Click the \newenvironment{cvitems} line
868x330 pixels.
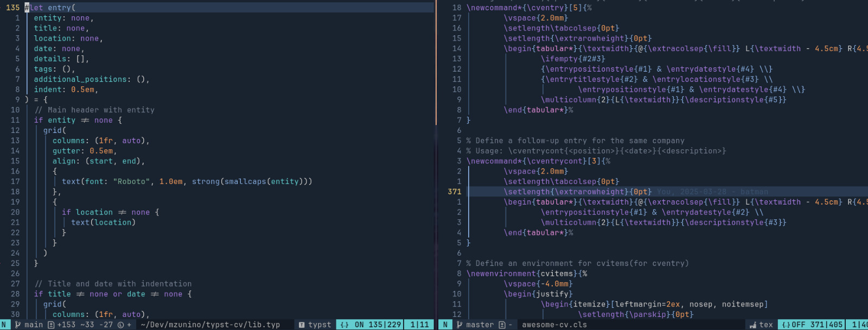527,274
